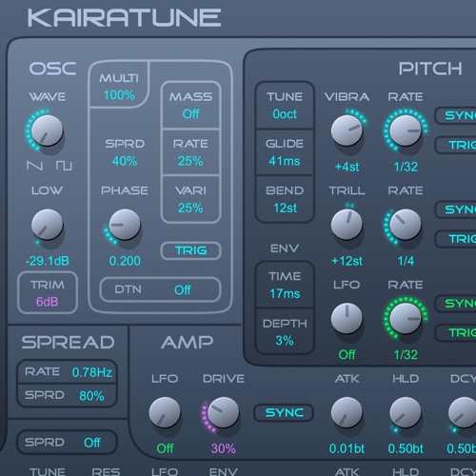Adjust the AMP ATK knob showing 0.01bt
The height and width of the screenshot is (476, 476).
click(347, 412)
